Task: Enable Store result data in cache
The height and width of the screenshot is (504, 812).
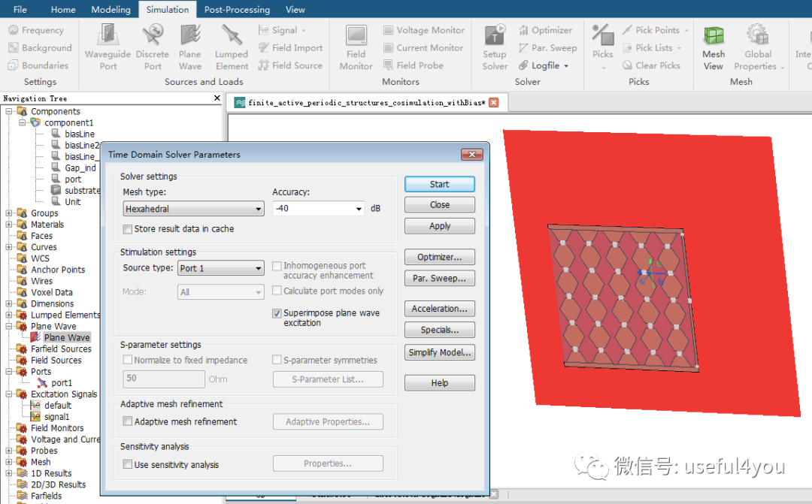Action: (x=127, y=229)
